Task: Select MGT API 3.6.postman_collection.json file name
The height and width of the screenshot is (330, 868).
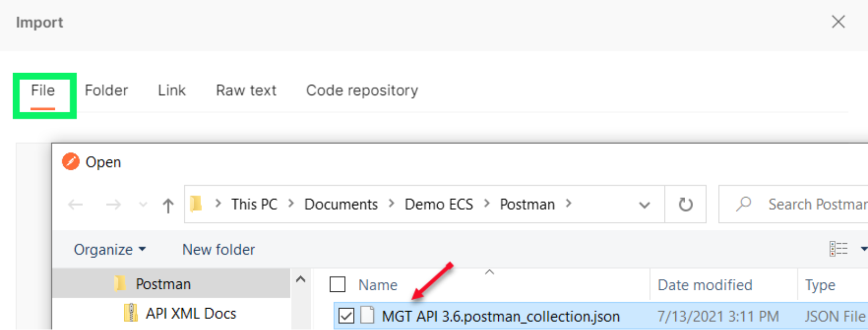Action: 500,316
